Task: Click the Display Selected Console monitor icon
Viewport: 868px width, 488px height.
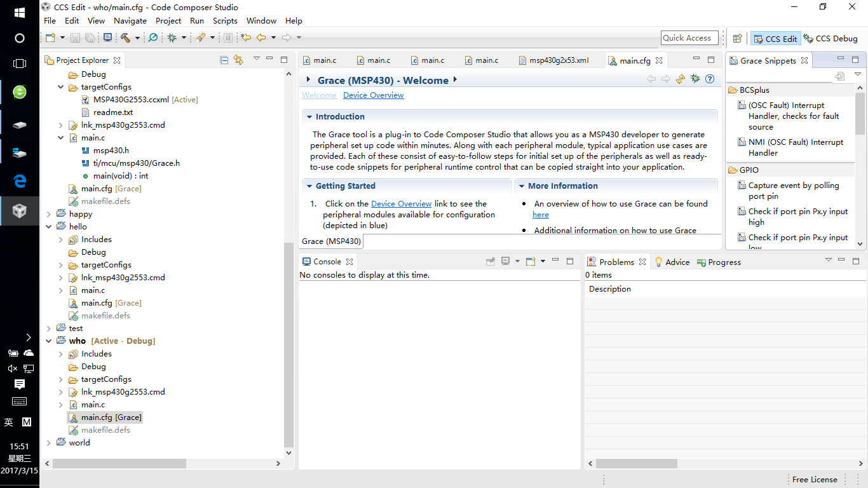Action: pos(506,261)
